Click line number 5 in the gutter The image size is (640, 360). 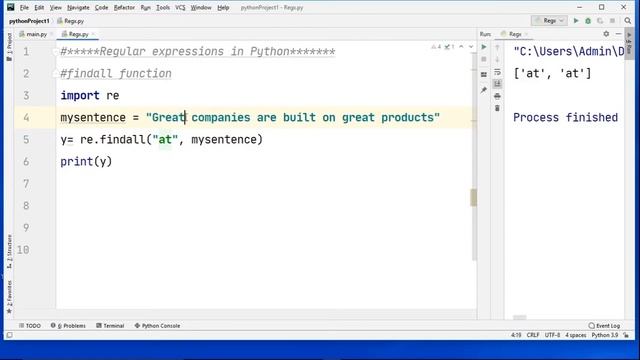[26, 140]
